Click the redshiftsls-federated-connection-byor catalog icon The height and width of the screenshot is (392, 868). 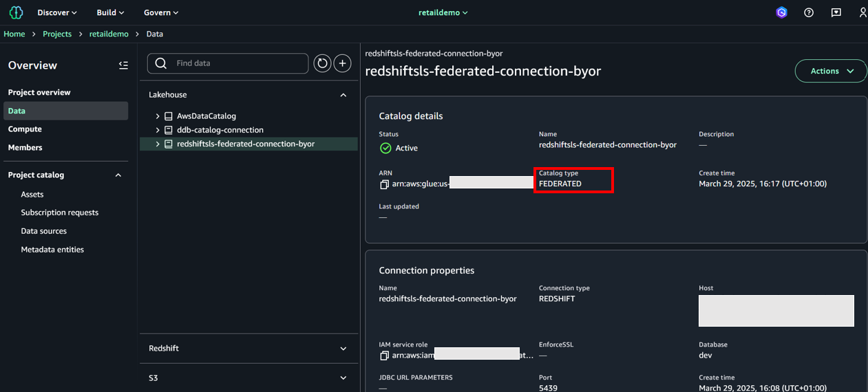(x=168, y=144)
